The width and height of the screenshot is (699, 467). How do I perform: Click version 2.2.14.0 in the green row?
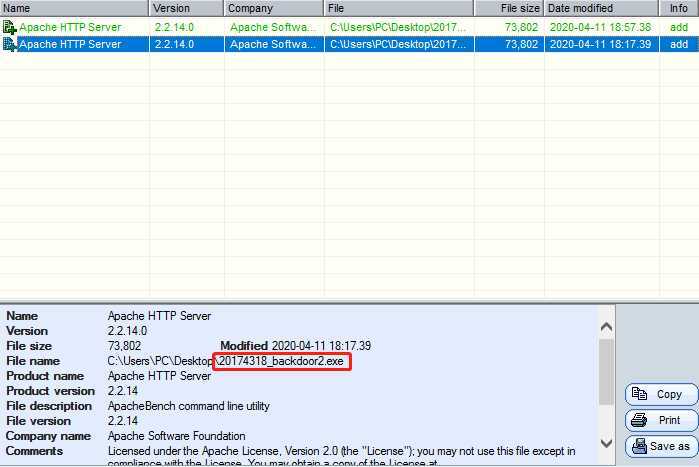coord(174,27)
